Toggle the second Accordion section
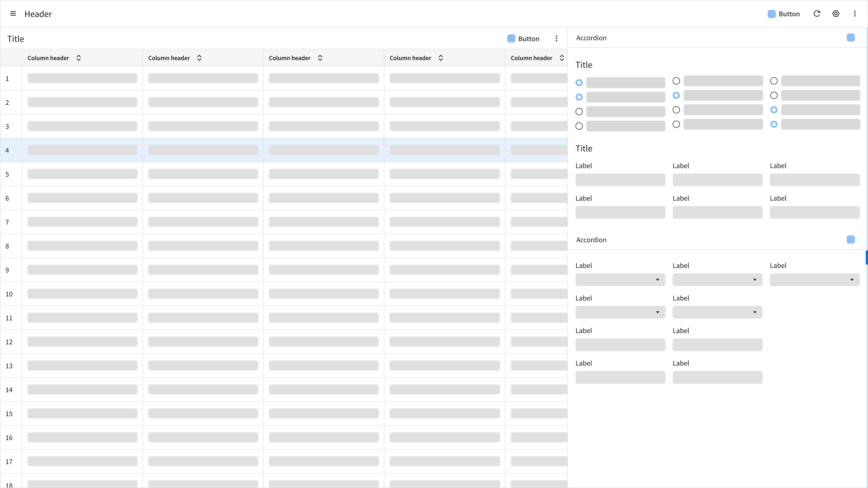This screenshot has height=488, width=868. point(851,240)
